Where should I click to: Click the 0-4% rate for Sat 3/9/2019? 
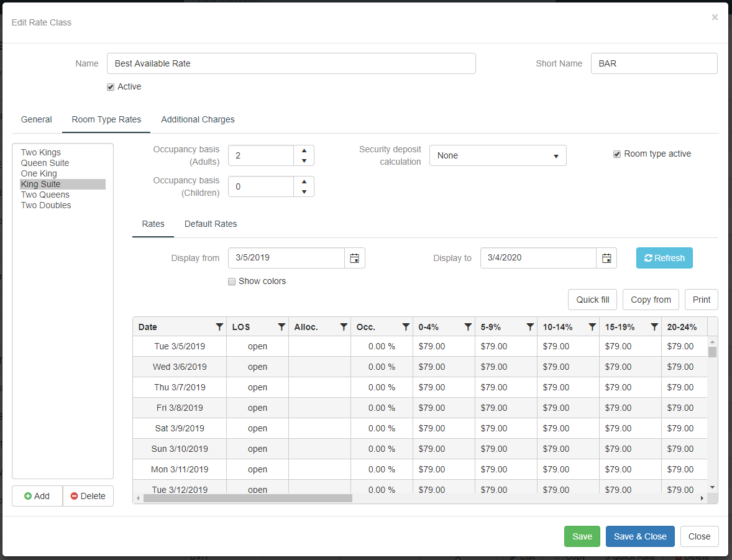pos(444,429)
